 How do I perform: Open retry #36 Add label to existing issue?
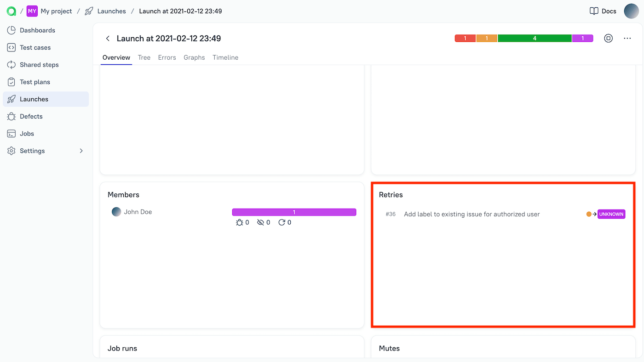471,214
